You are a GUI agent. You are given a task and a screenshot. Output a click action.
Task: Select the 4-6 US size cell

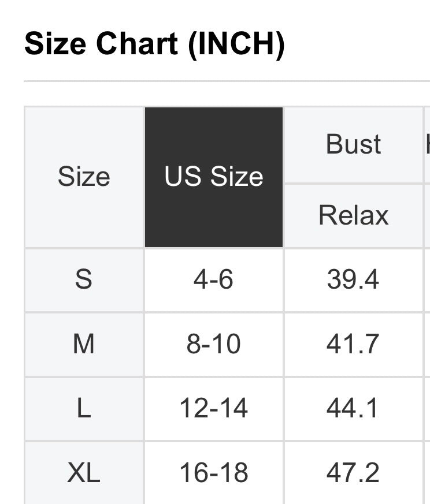[214, 280]
